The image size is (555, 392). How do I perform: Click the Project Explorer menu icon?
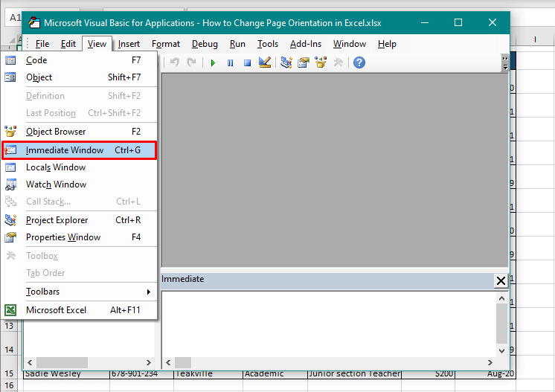pos(10,220)
